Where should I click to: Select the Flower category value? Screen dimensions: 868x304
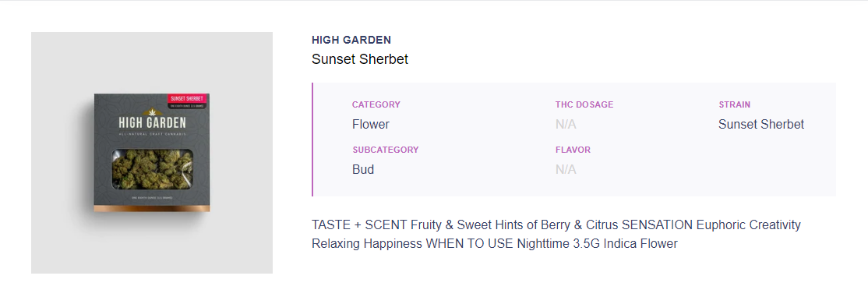coord(371,125)
